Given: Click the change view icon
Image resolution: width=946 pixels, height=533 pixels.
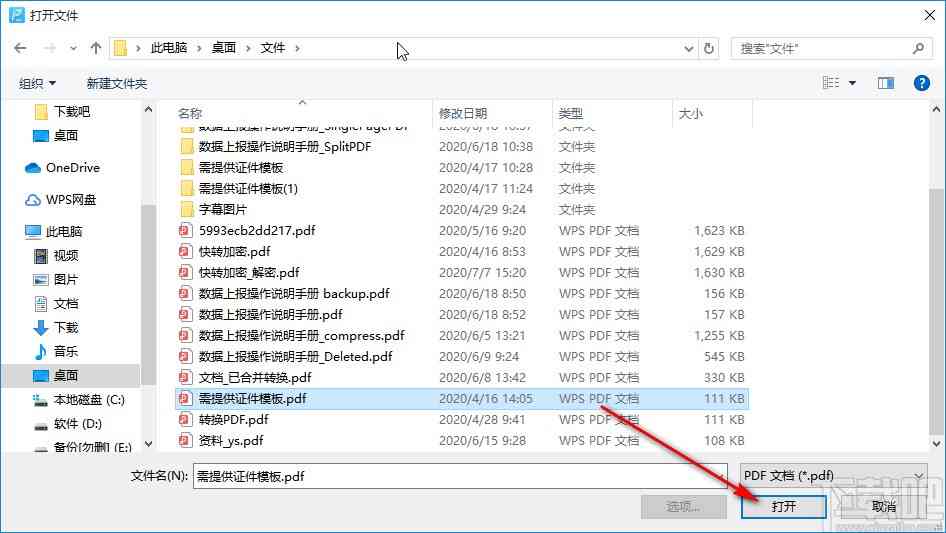Looking at the screenshot, I should [x=831, y=83].
